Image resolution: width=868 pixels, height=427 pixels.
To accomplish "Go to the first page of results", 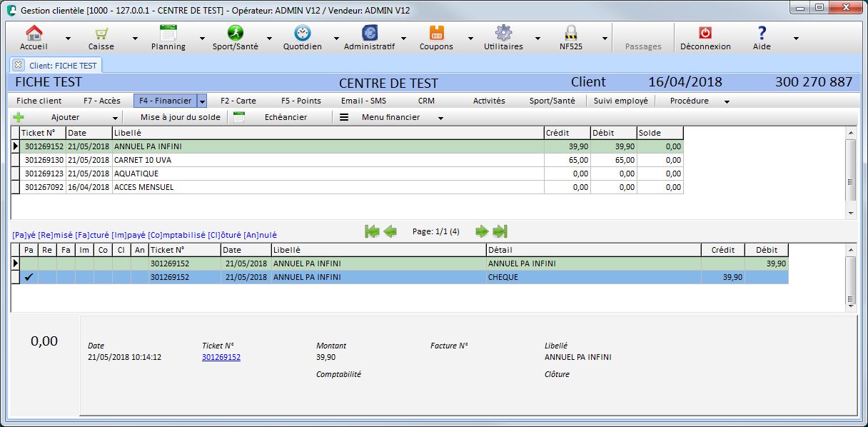I will pos(371,231).
